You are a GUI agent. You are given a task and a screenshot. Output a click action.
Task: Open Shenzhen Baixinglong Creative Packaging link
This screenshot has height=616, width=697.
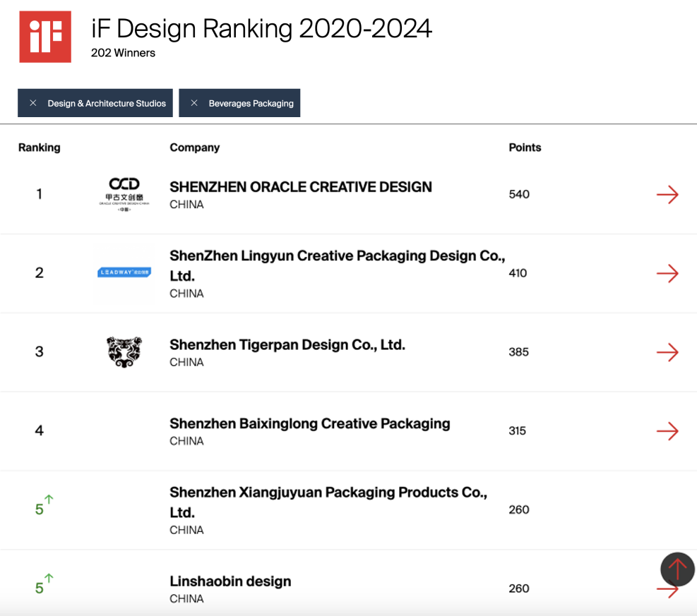pyautogui.click(x=310, y=423)
